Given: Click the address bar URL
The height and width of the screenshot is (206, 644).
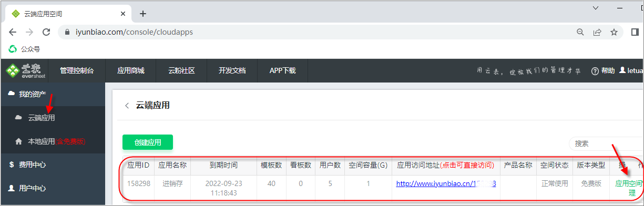Looking at the screenshot, I should pos(134,32).
